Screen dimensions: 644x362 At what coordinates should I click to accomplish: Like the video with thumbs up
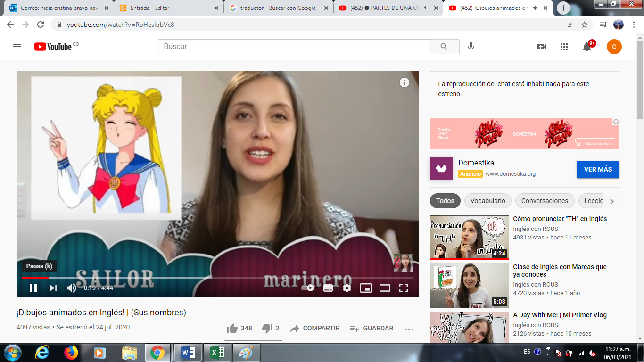pyautogui.click(x=239, y=328)
